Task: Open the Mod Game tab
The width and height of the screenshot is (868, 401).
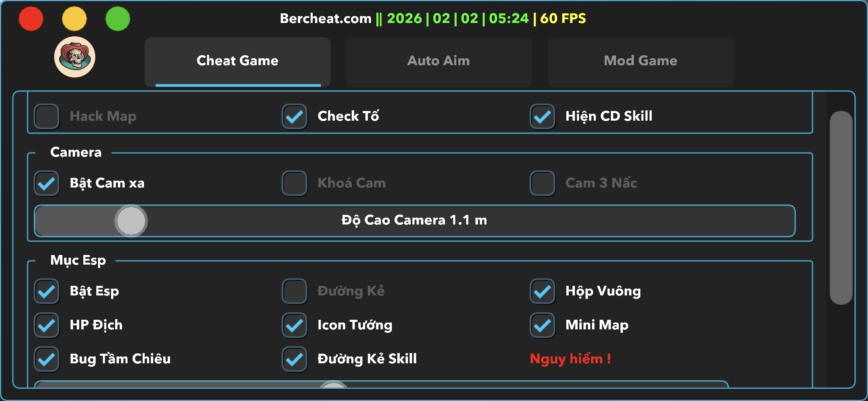Action: coord(640,61)
